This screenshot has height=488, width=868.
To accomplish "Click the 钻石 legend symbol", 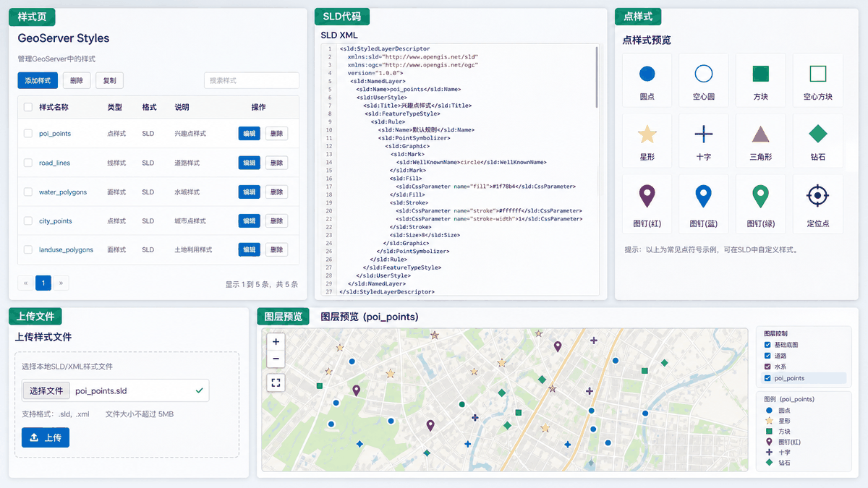I will pos(769,462).
